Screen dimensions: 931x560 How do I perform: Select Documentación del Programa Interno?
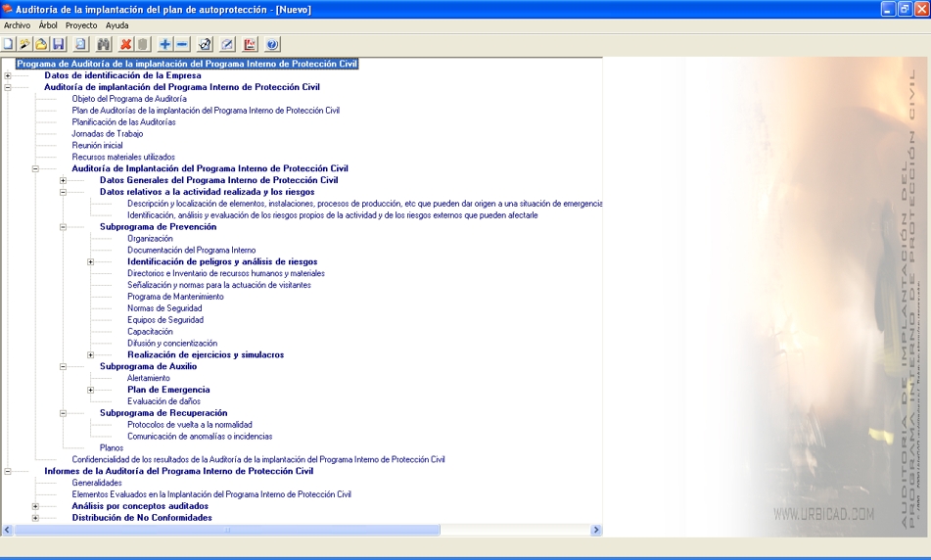point(191,250)
